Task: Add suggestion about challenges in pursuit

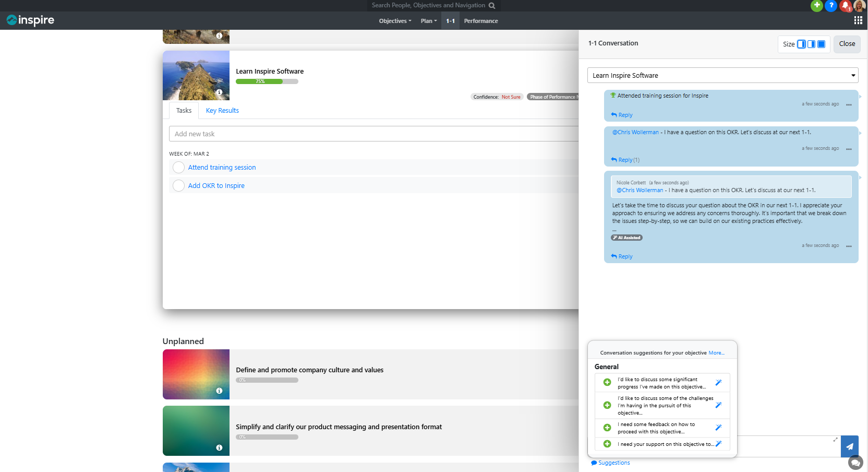Action: click(x=607, y=405)
